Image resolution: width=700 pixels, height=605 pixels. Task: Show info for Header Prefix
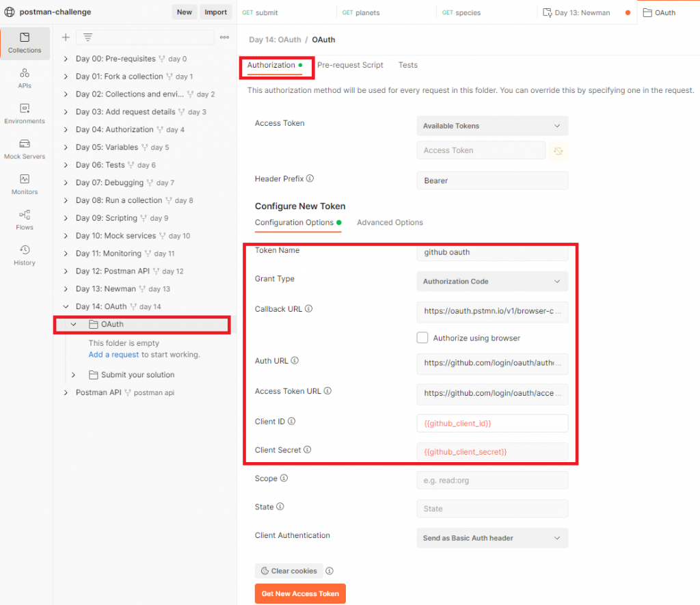pos(310,178)
